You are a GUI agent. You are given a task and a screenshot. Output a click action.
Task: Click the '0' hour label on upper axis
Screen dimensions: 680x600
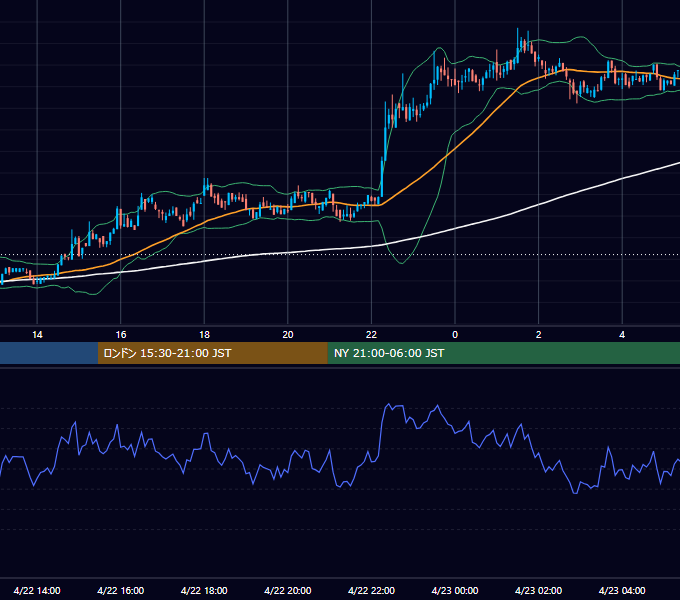455,335
